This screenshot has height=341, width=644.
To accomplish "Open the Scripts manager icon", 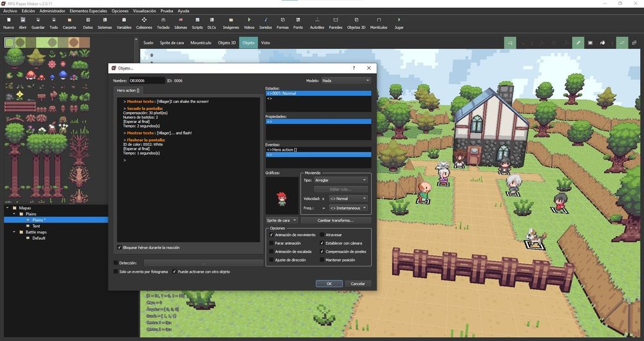I will pos(197,19).
